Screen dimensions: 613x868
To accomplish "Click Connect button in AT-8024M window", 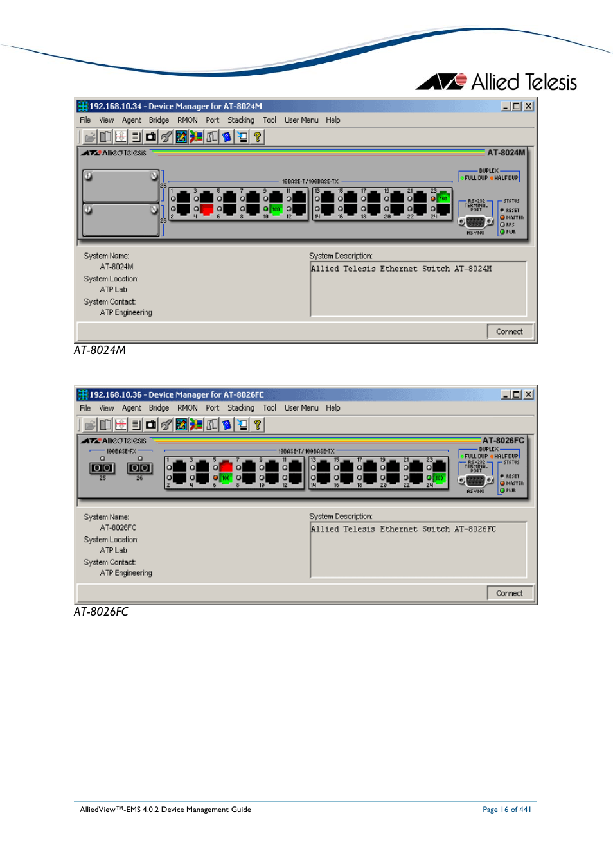I will pyautogui.click(x=510, y=332).
